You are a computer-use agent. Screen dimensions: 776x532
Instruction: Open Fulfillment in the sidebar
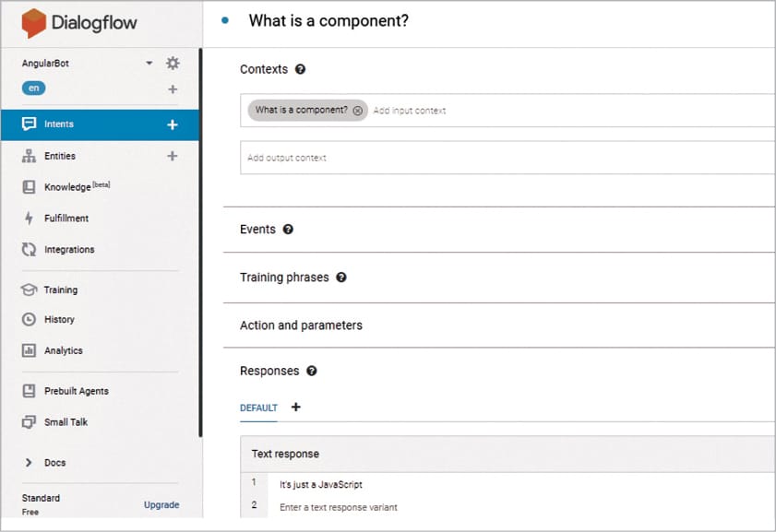66,219
